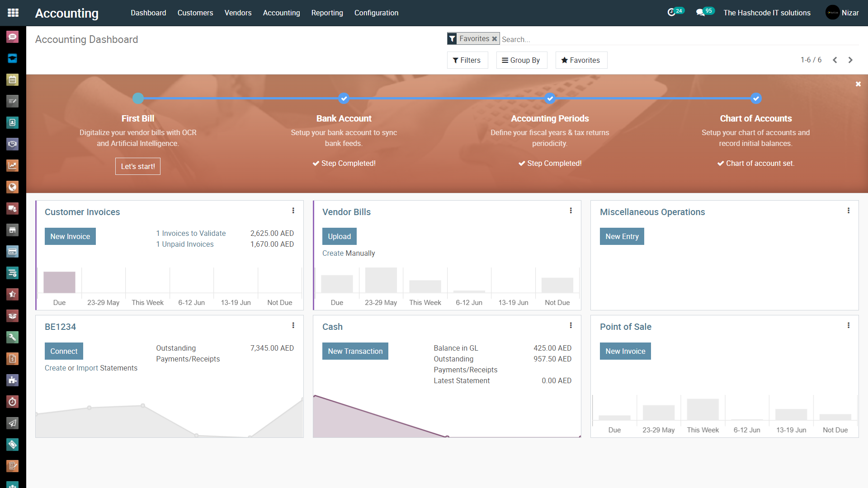The height and width of the screenshot is (488, 868).
Task: Open the messages icon showing 95 notifications
Action: pos(701,13)
